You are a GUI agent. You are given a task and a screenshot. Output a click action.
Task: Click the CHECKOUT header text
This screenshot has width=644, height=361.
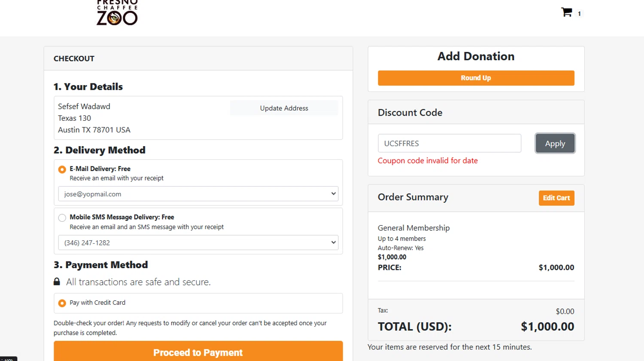tap(74, 58)
